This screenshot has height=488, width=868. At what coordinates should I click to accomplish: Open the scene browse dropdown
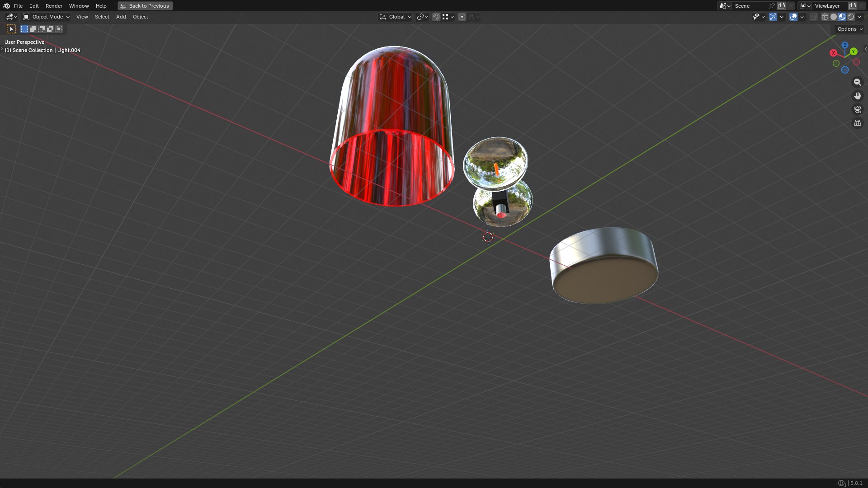coord(725,6)
